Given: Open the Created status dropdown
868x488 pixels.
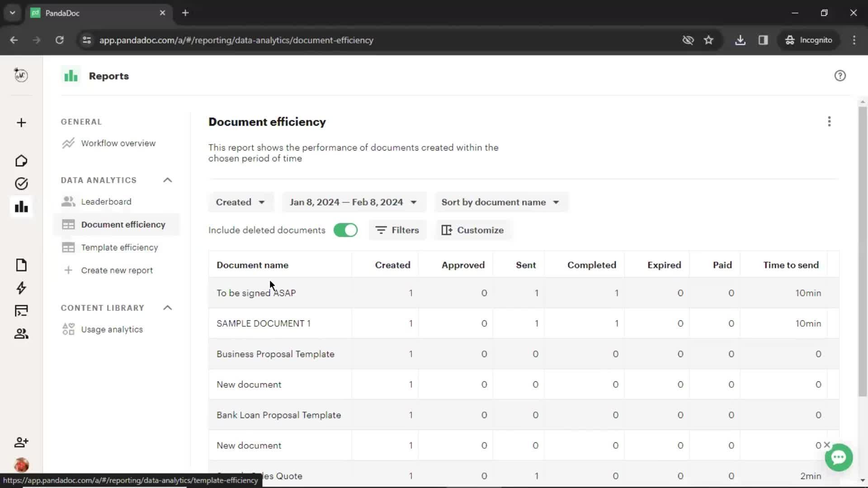Looking at the screenshot, I should point(241,202).
